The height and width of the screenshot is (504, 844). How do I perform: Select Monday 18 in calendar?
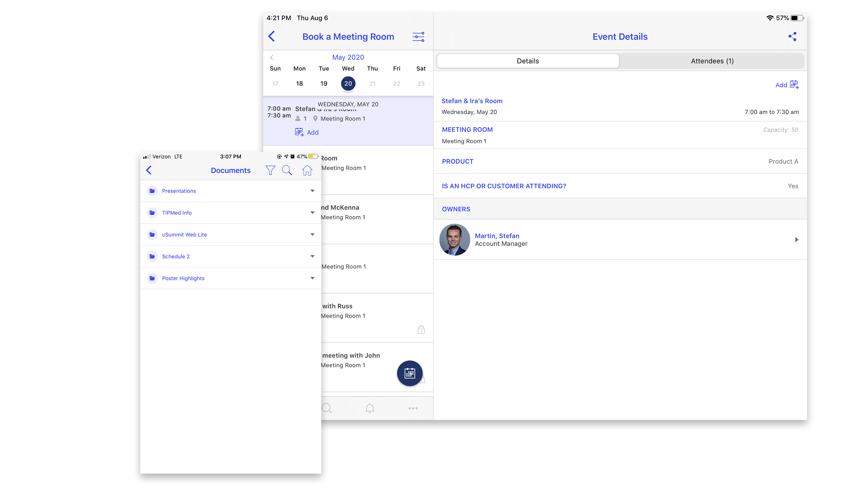click(300, 83)
